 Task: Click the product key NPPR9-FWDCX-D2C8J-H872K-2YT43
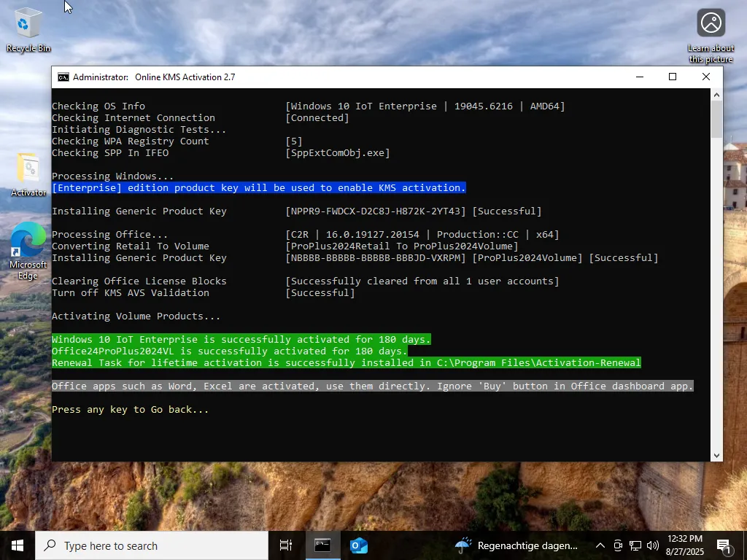[376, 211]
